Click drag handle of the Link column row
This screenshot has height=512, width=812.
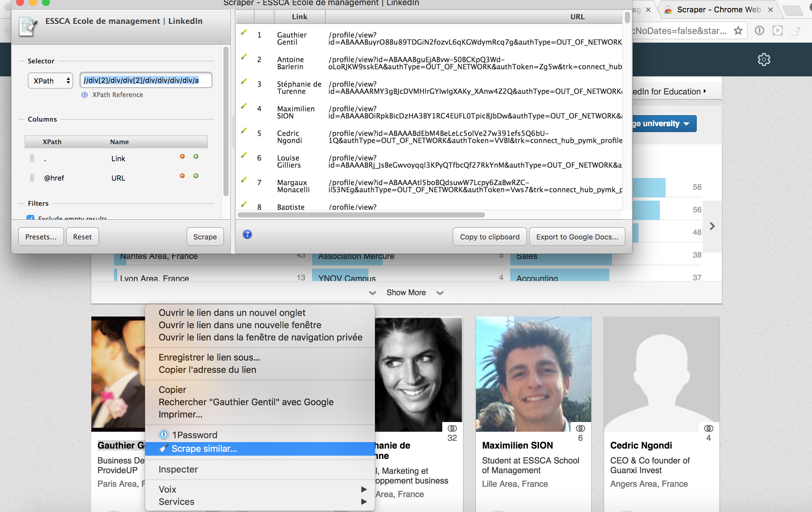pyautogui.click(x=32, y=158)
